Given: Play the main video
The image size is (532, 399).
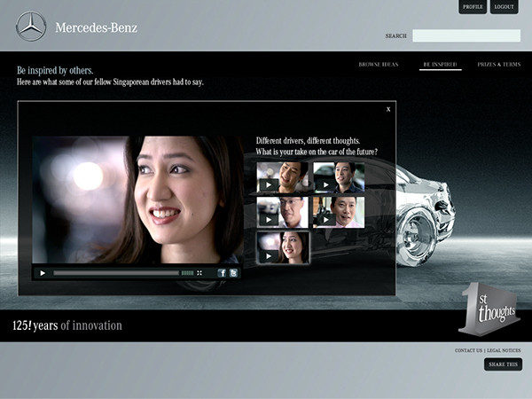Looking at the screenshot, I should click(x=43, y=273).
